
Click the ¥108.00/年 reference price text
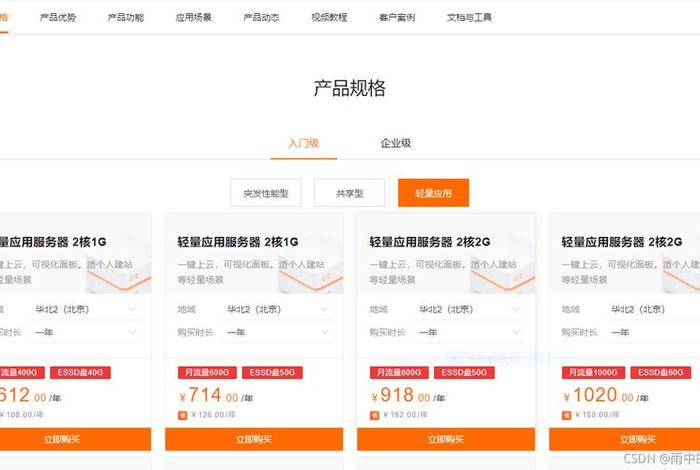point(21,415)
